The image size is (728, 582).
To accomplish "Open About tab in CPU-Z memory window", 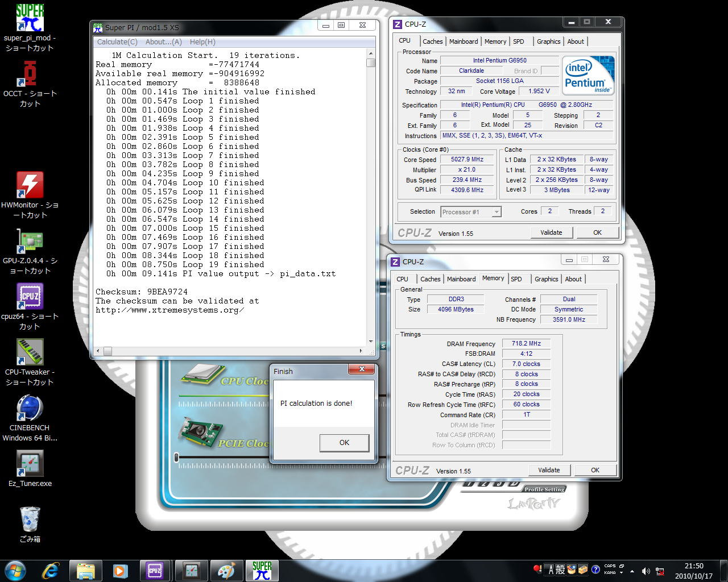I will (x=573, y=279).
